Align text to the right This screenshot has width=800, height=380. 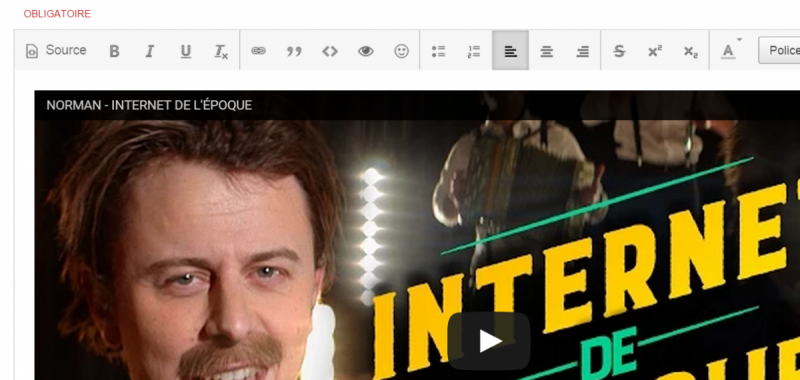[582, 50]
